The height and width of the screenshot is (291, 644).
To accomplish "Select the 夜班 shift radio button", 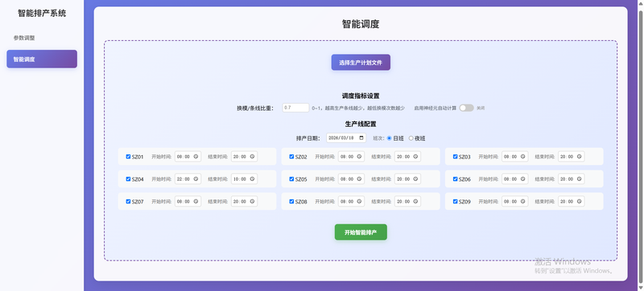I will pos(411,138).
